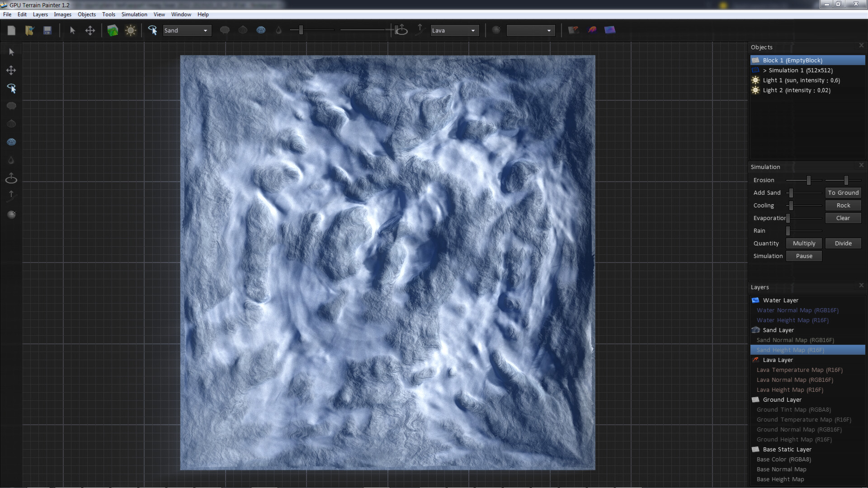Pick the water drop tool from the sidebar

click(11, 160)
